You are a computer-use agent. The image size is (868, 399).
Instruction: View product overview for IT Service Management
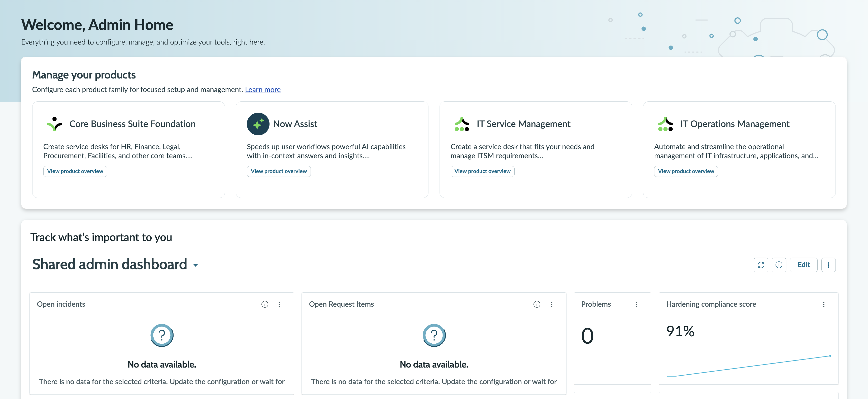482,171
